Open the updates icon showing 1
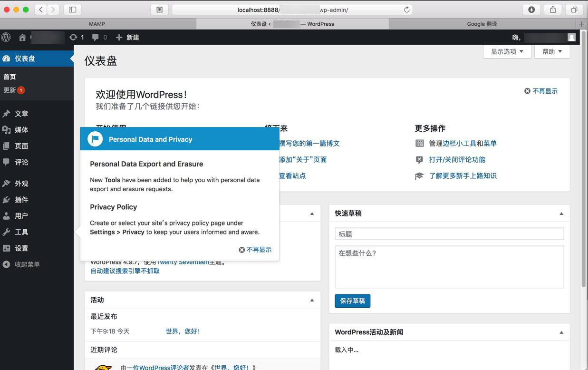 pos(77,37)
